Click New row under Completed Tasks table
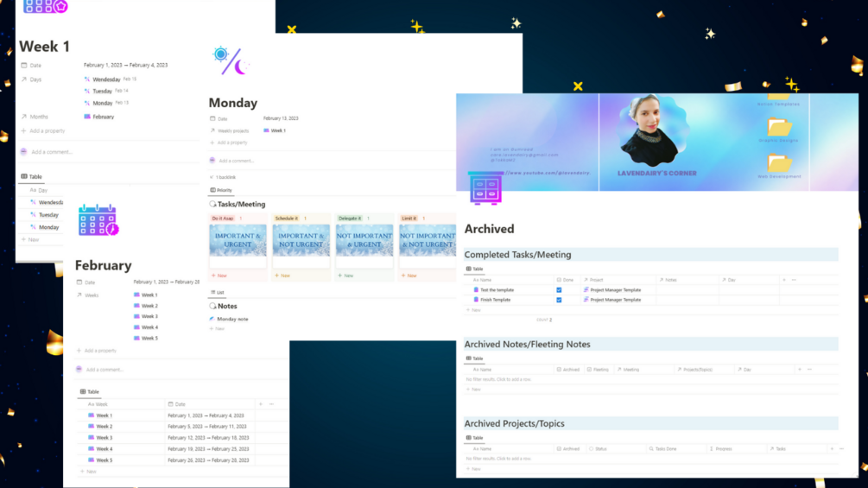Viewport: 868px width, 488px height. (x=473, y=310)
